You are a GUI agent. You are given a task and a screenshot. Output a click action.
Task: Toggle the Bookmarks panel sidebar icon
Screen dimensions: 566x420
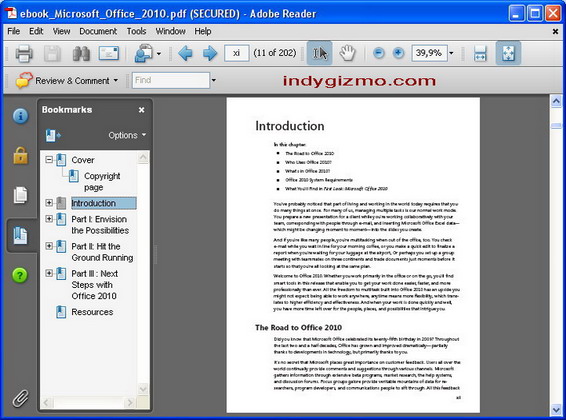(x=21, y=236)
